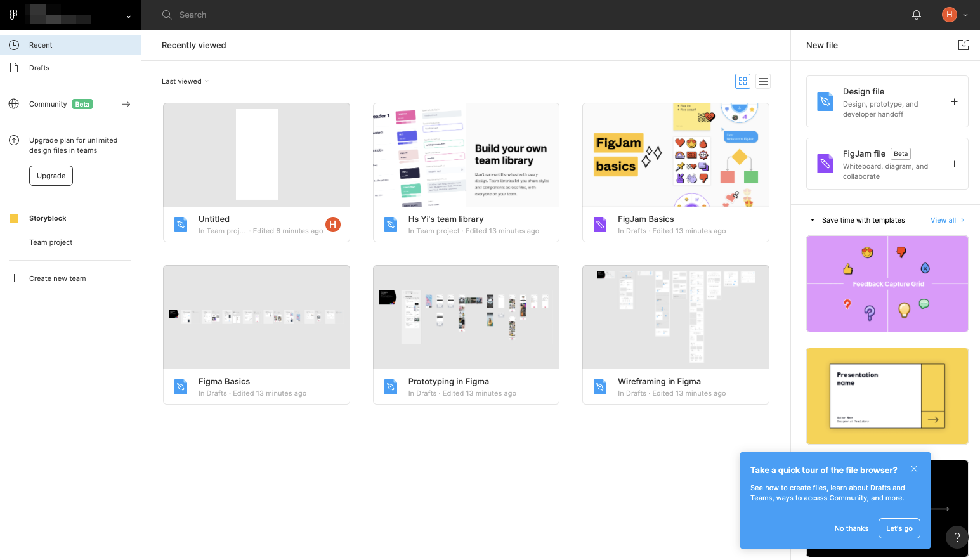
Task: Click Hs Yi's team library file icon
Action: [x=391, y=225]
